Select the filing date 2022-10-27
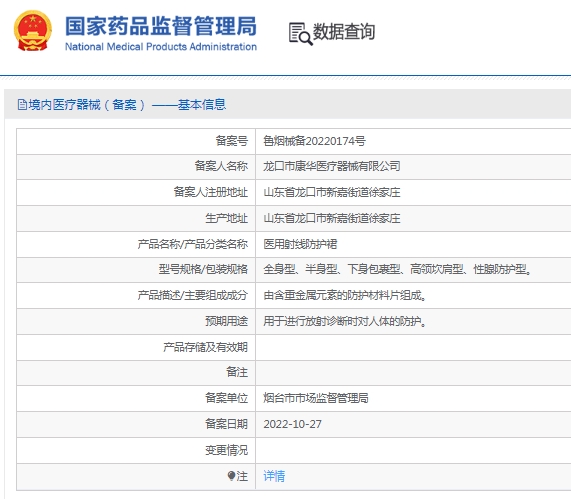The height and width of the screenshot is (499, 571). click(x=292, y=424)
